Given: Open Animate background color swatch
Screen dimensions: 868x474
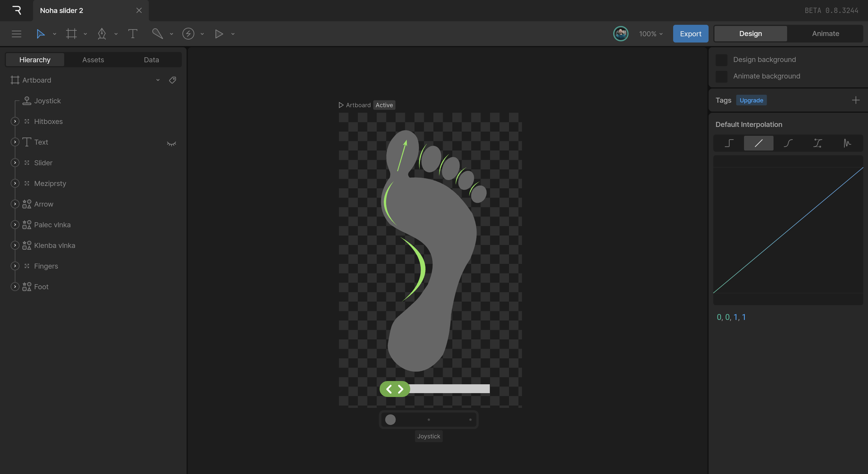Looking at the screenshot, I should [721, 76].
